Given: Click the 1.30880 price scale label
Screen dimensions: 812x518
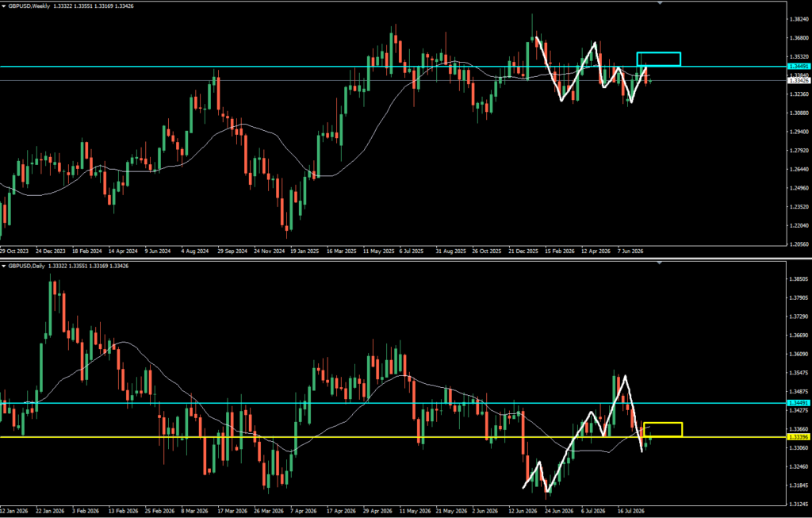Looking at the screenshot, I should 800,113.
